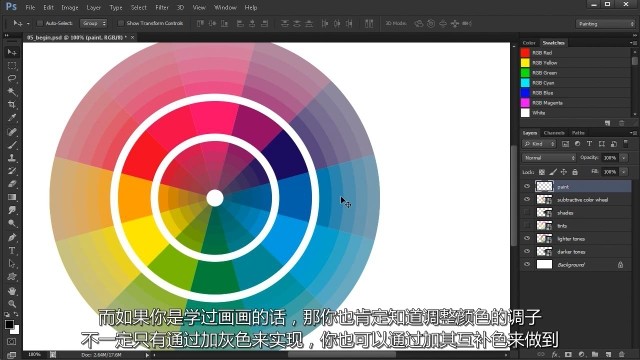Select the Crop tool
640x360 pixels.
[12, 104]
